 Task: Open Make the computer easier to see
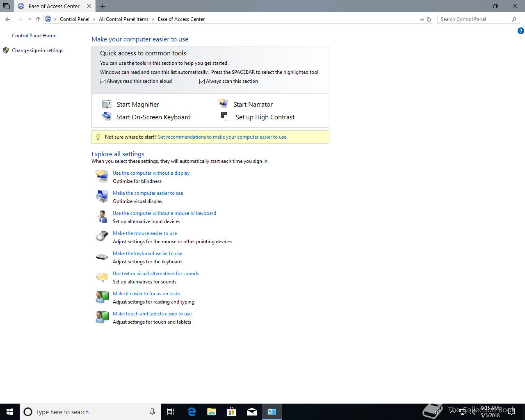[148, 193]
